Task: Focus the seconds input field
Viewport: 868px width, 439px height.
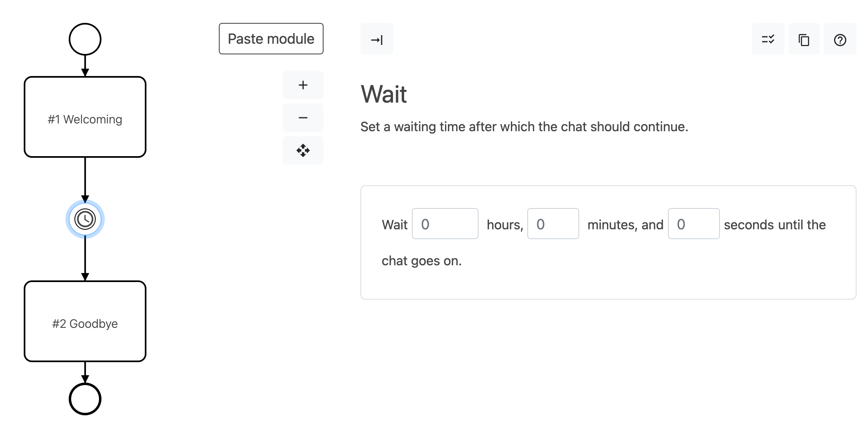Action: point(694,224)
